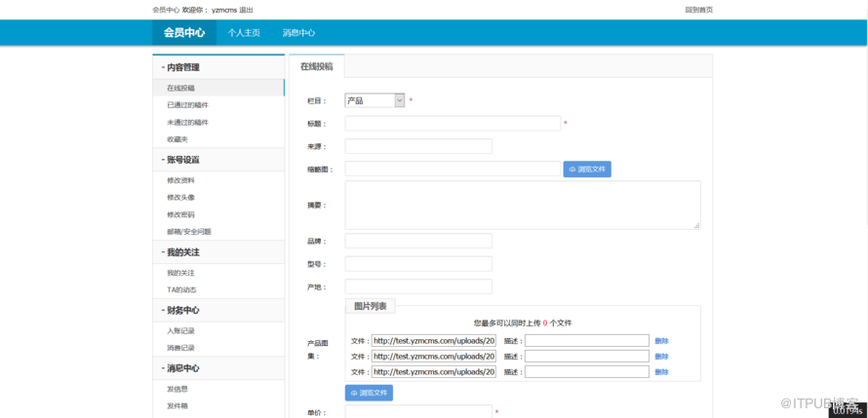Open 发件箱 in the sidebar

pyautogui.click(x=178, y=406)
